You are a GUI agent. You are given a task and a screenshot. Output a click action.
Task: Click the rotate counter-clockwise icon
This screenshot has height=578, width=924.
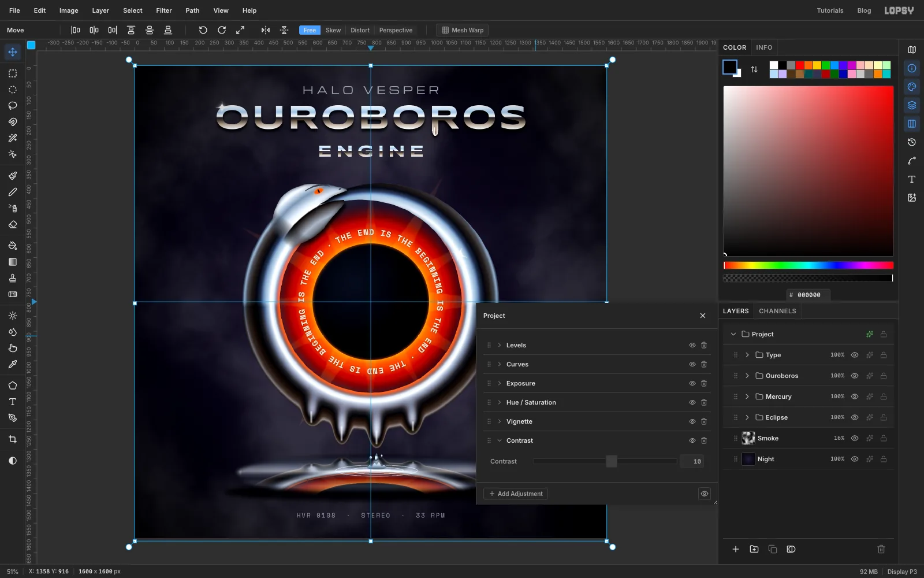(203, 30)
